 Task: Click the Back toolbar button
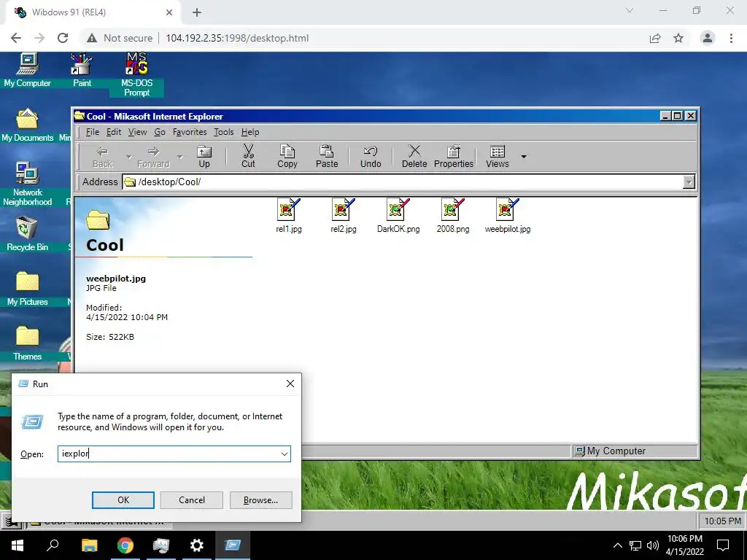[x=102, y=157]
